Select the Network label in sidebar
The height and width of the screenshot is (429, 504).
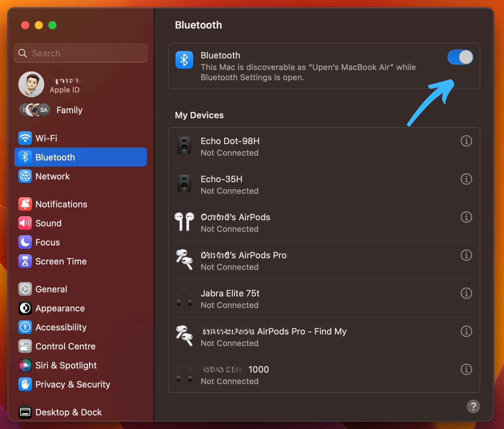click(53, 176)
